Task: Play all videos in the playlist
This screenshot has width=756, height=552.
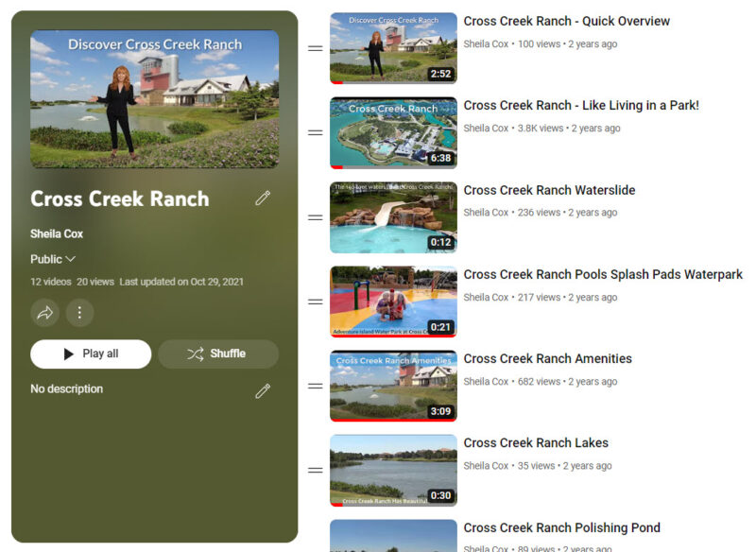Action: click(x=91, y=354)
